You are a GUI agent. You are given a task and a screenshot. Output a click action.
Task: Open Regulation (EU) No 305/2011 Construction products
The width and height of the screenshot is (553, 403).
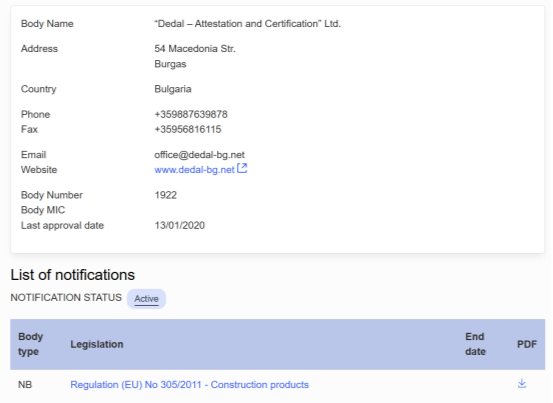tap(189, 384)
